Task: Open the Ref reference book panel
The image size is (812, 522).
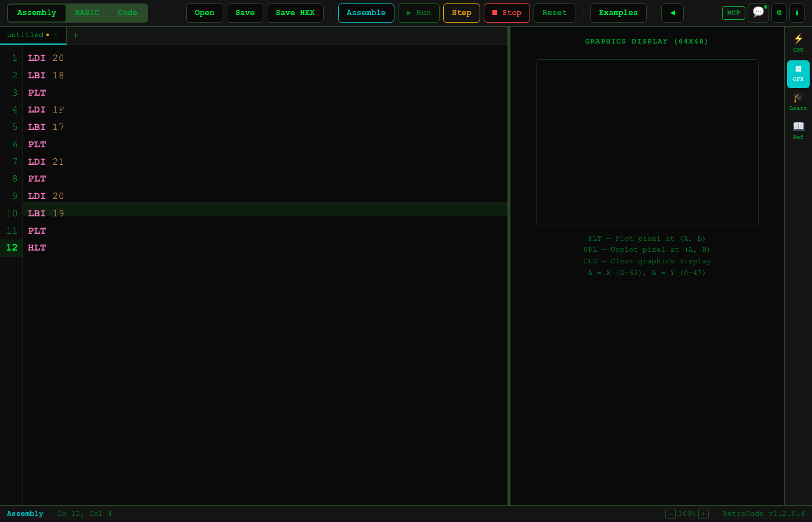Action: click(x=798, y=130)
